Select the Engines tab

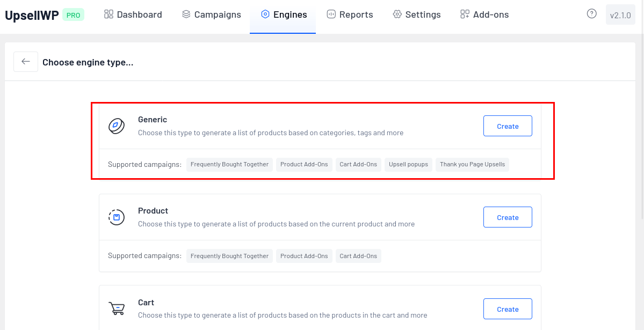pos(283,14)
